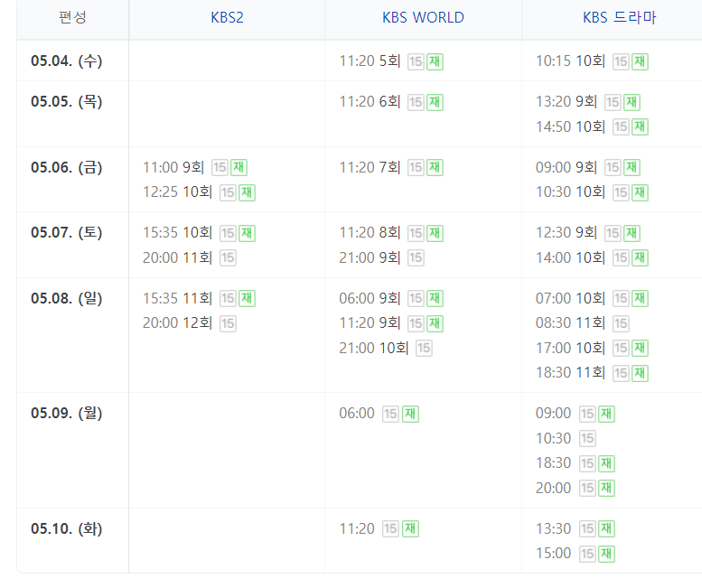The height and width of the screenshot is (588, 702).
Task: Click the 15 rating badge beside 21:00 9회
Action: (416, 257)
